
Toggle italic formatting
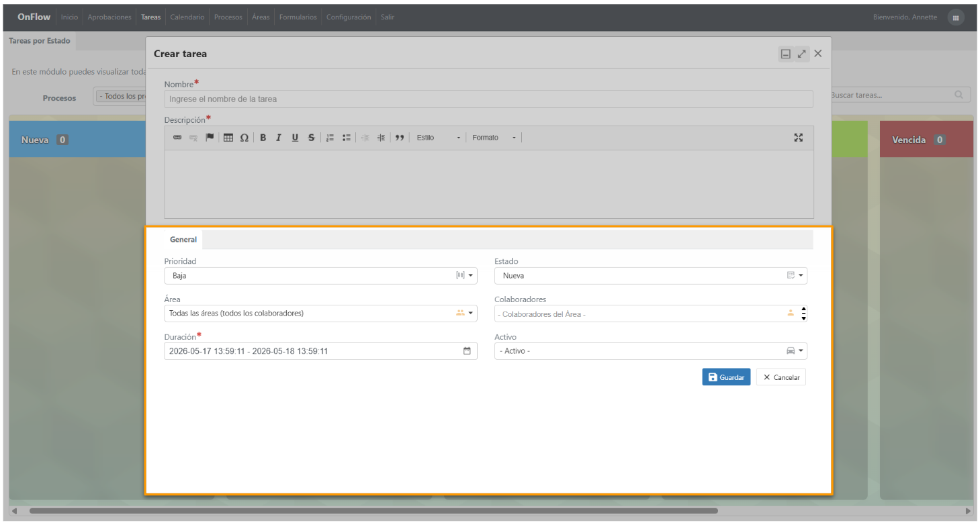pos(278,138)
